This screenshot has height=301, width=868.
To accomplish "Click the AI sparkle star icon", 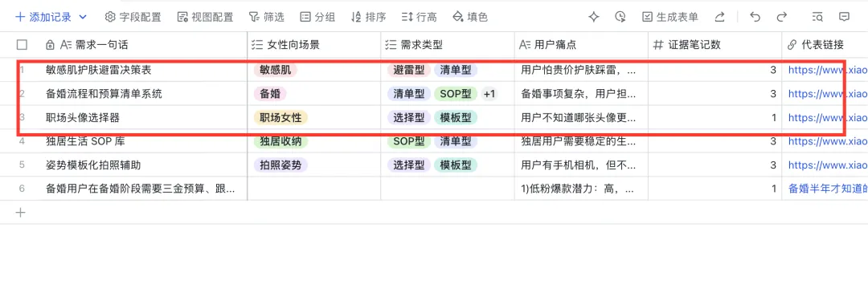I will [x=593, y=17].
